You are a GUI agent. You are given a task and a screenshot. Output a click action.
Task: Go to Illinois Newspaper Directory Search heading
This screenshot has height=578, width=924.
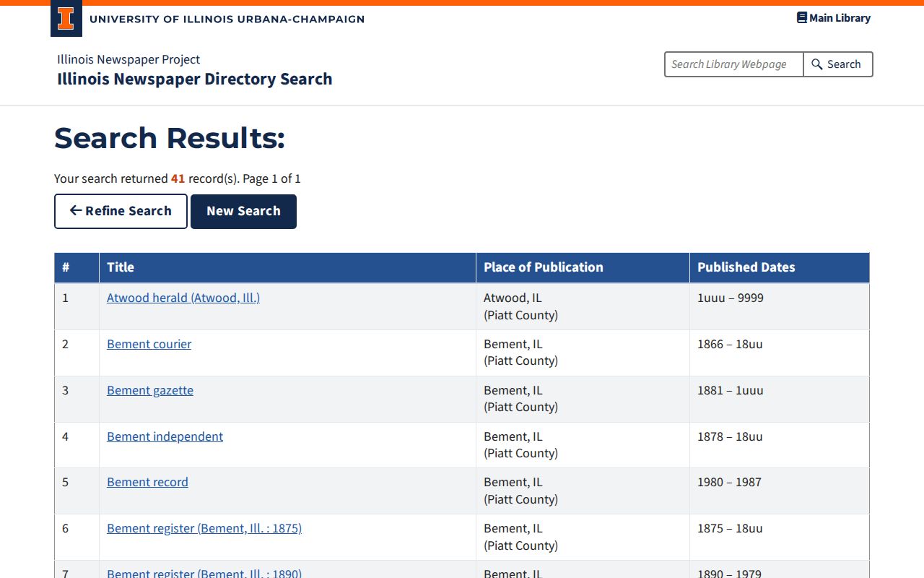pos(195,79)
